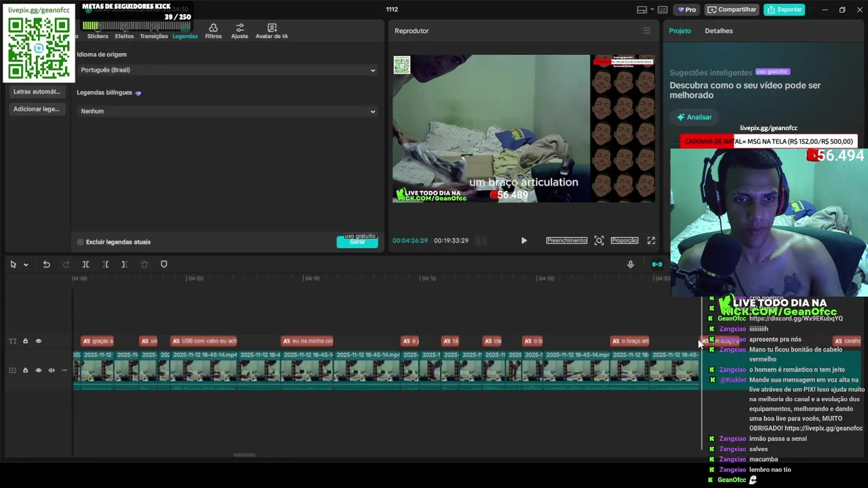Click the Gerar captions button

(357, 242)
